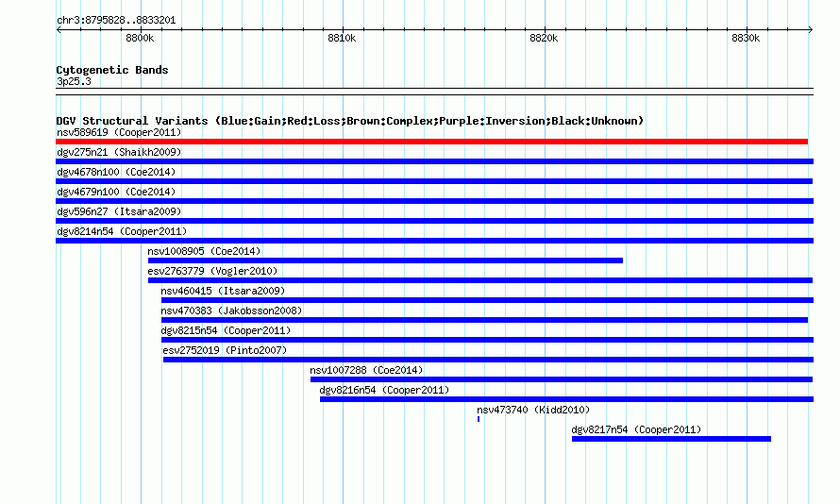The image size is (840, 504).
Task: Open the nsv460415 (Itsara2009) variant
Action: pos(487,300)
